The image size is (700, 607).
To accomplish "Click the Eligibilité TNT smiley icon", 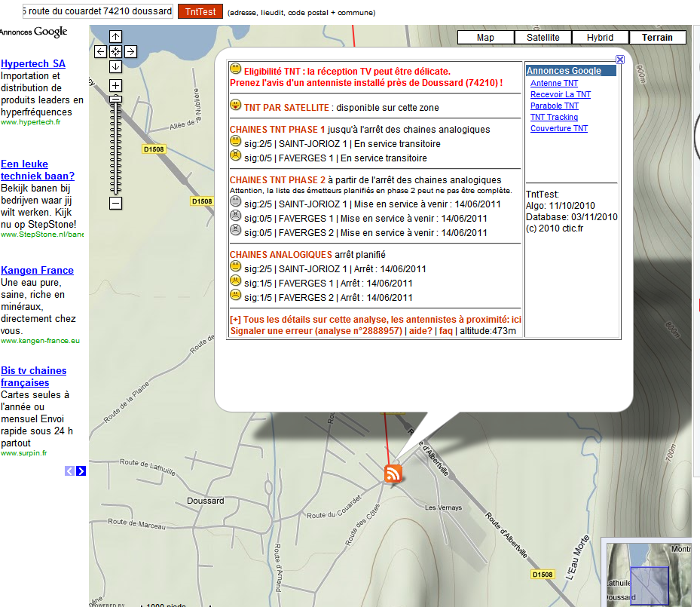I will coord(236,69).
